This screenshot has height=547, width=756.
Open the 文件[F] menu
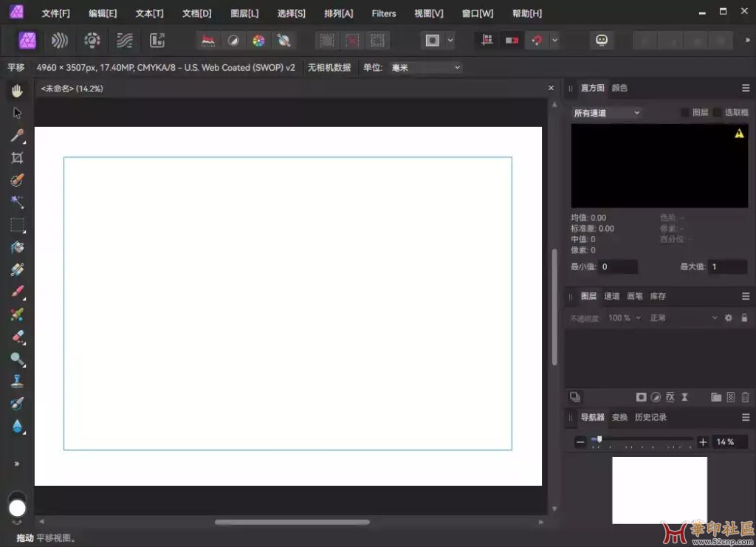pyautogui.click(x=55, y=13)
